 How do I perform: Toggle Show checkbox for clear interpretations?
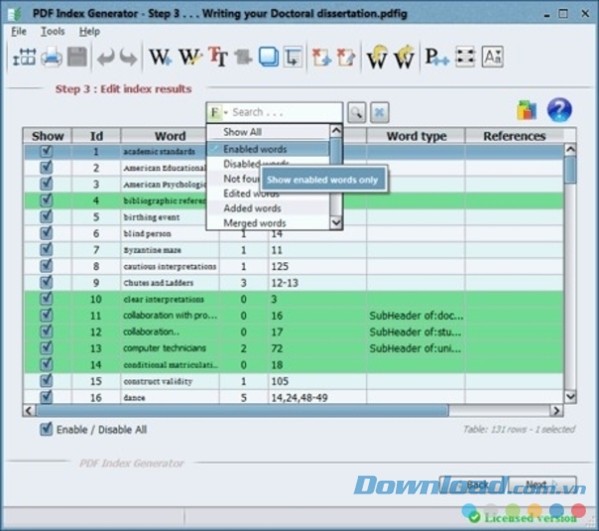click(x=47, y=299)
